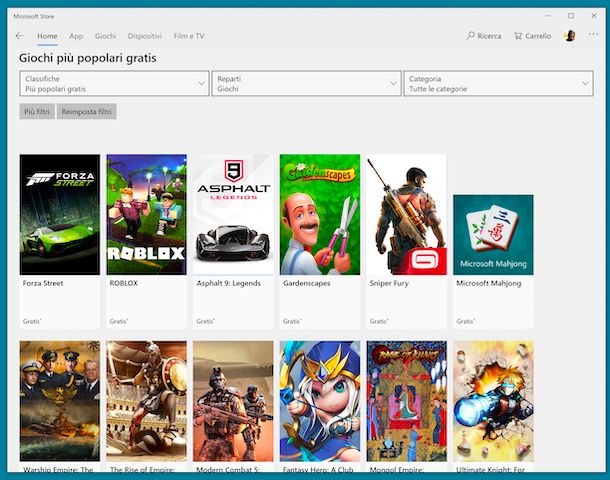Click the Sniper Fury title text
Screen dimensions: 610x480
click(389, 283)
